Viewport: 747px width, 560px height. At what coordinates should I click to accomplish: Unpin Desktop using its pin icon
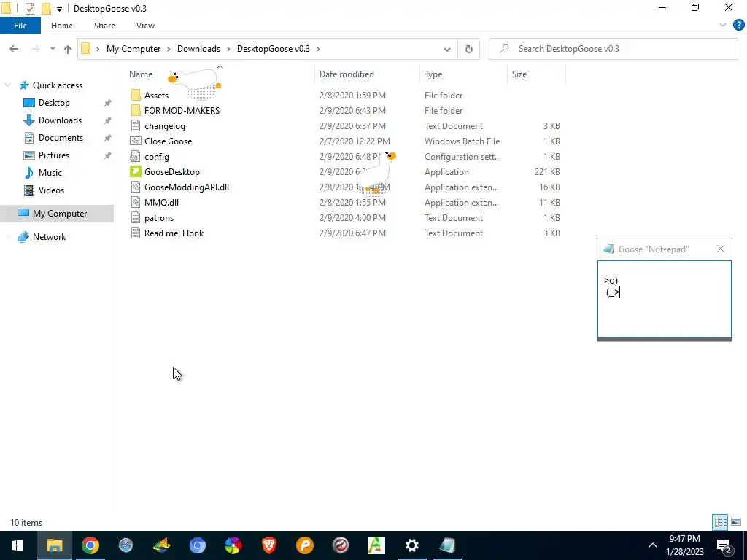[x=108, y=103]
